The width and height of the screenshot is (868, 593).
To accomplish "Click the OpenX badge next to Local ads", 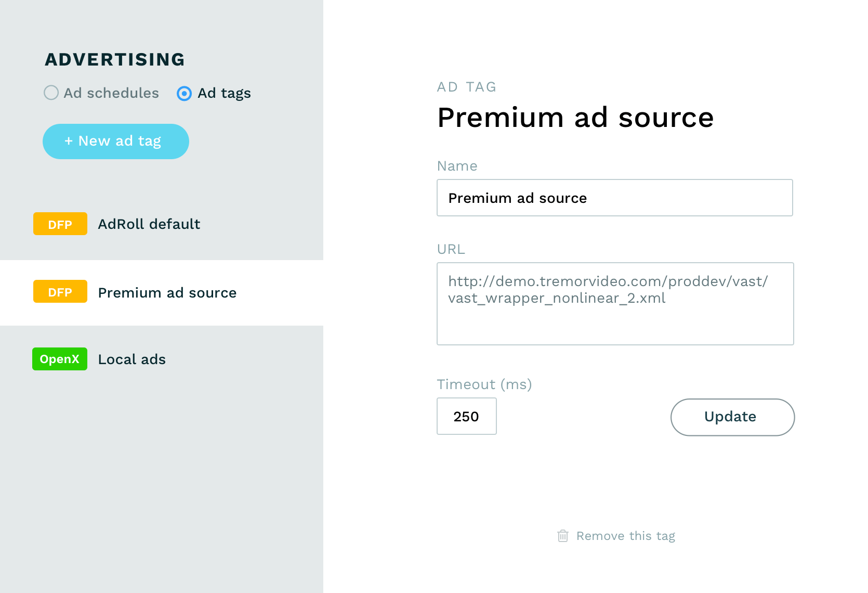I will point(59,359).
